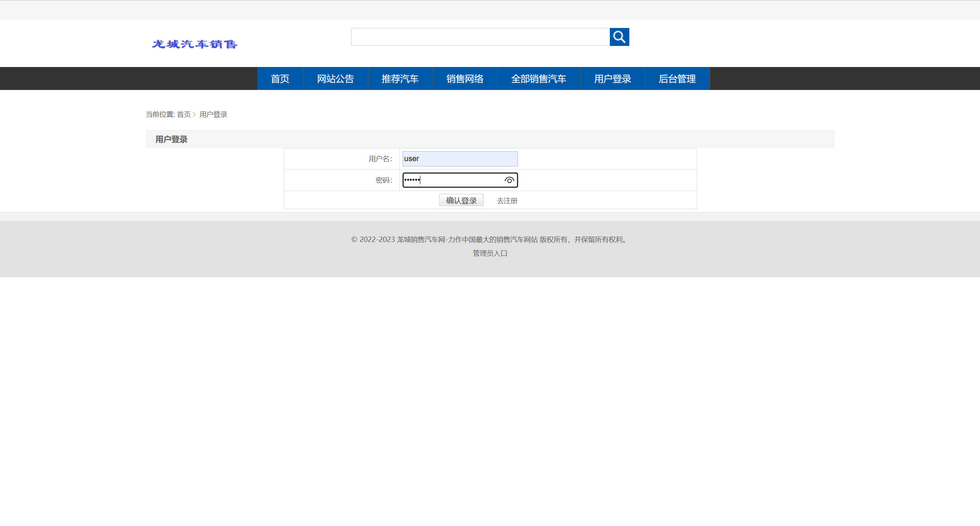Select the typed username text user
The height and width of the screenshot is (526, 980).
(x=412, y=158)
